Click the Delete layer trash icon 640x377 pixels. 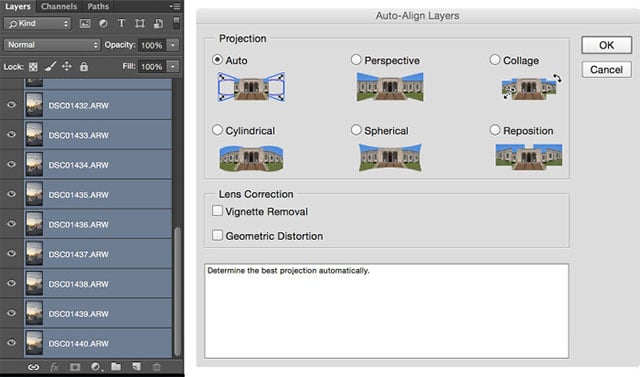pos(157,367)
